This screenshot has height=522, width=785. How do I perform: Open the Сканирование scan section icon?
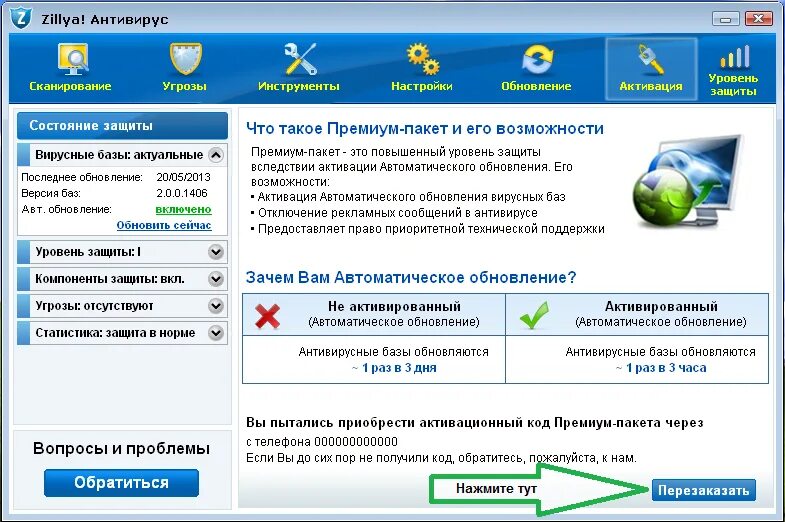click(x=73, y=59)
